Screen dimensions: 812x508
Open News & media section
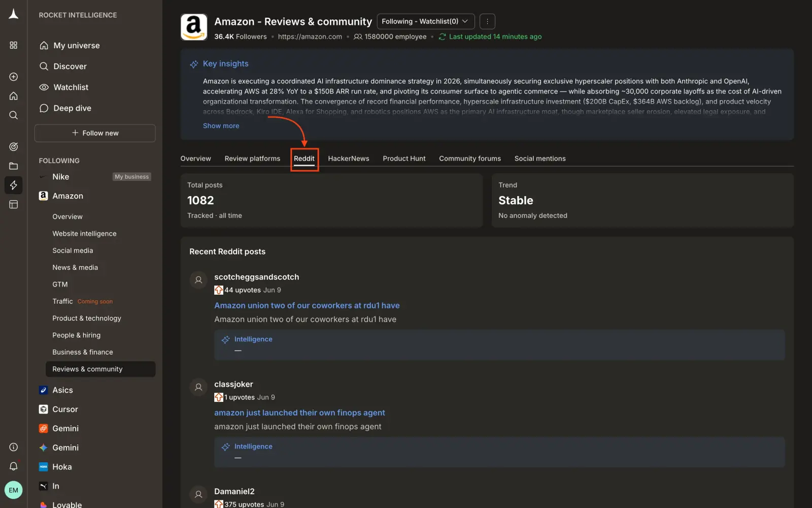tap(75, 267)
